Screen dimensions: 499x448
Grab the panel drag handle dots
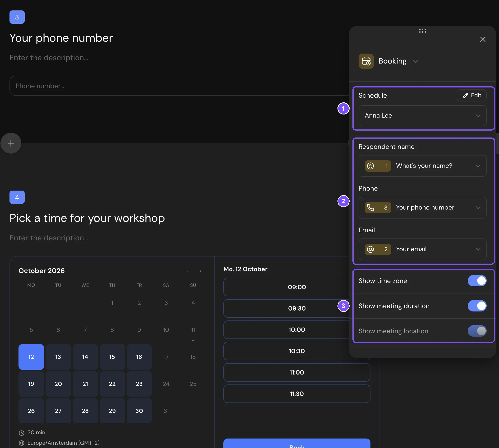point(422,31)
